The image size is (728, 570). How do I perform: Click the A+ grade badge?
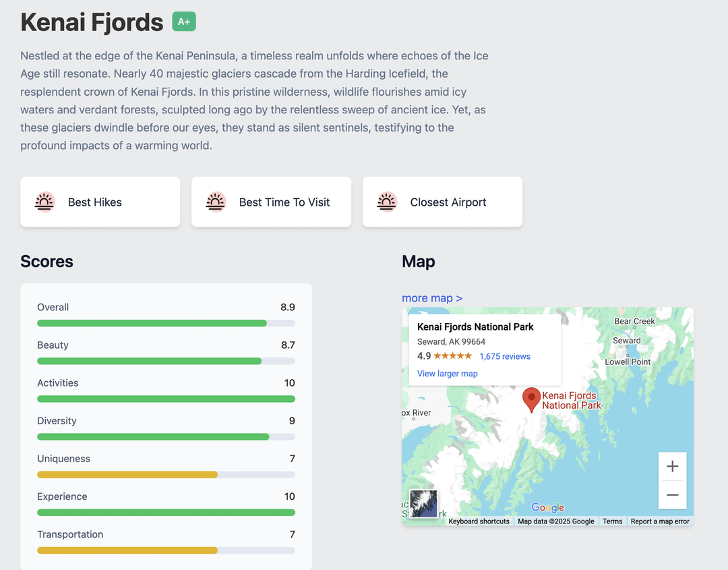(184, 22)
